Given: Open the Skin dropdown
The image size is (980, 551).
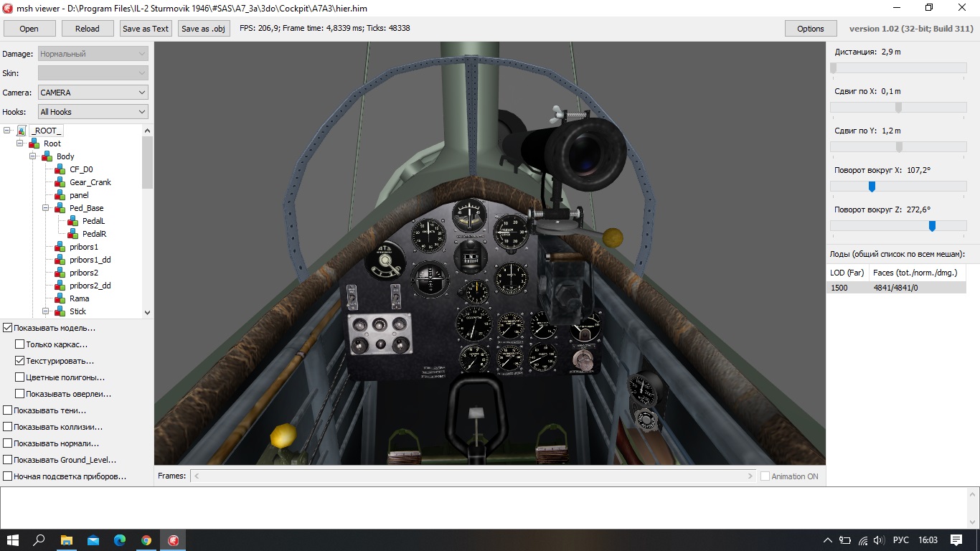Looking at the screenshot, I should [93, 73].
